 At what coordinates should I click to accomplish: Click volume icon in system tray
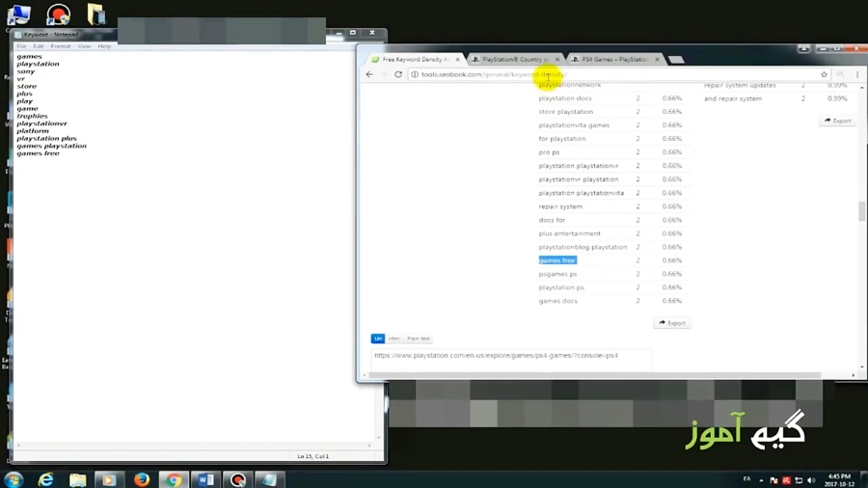[811, 480]
